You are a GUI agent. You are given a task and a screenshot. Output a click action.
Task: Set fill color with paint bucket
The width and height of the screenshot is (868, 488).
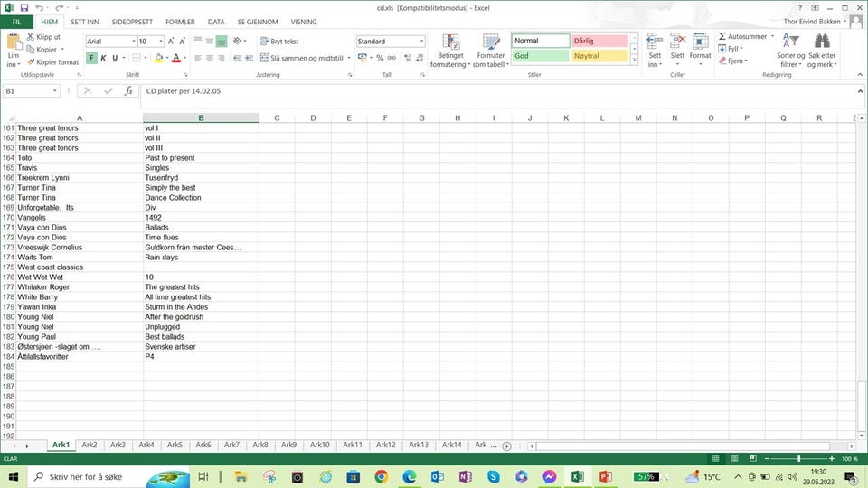[x=158, y=58]
